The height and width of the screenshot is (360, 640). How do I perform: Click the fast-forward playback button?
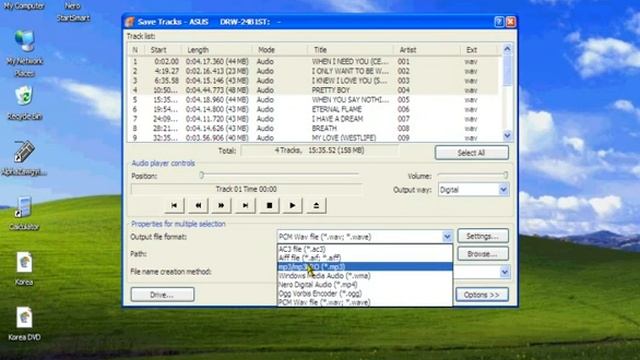pos(221,205)
